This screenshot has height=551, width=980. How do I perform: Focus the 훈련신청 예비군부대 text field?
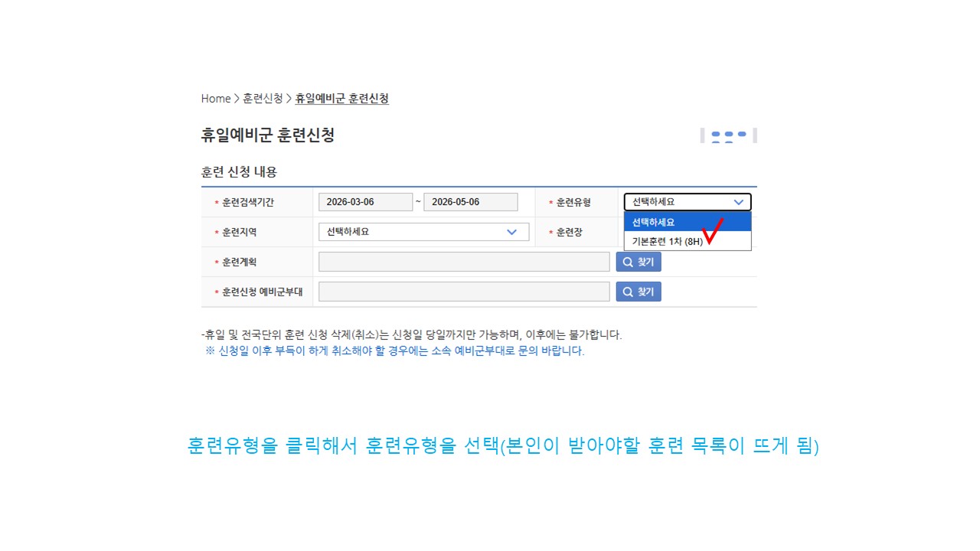click(464, 292)
